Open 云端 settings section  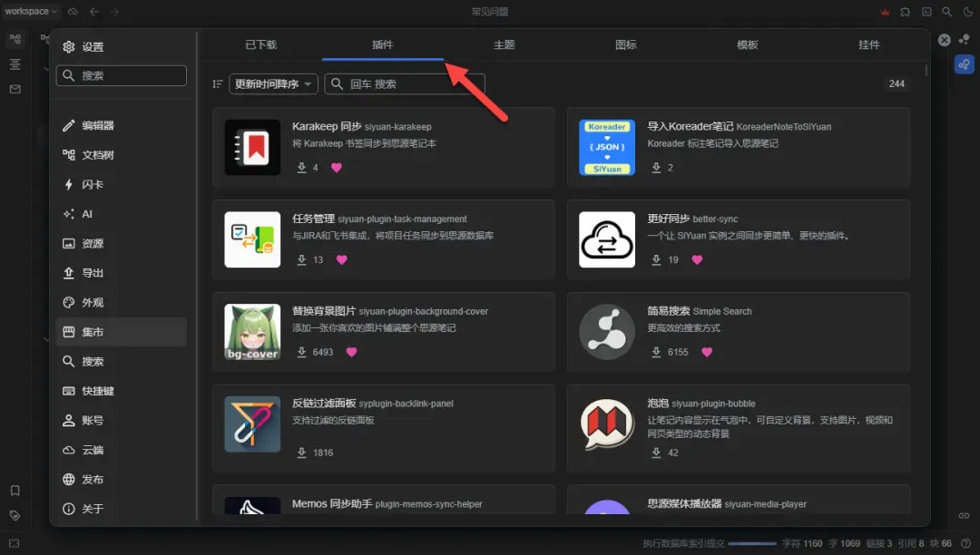point(122,450)
